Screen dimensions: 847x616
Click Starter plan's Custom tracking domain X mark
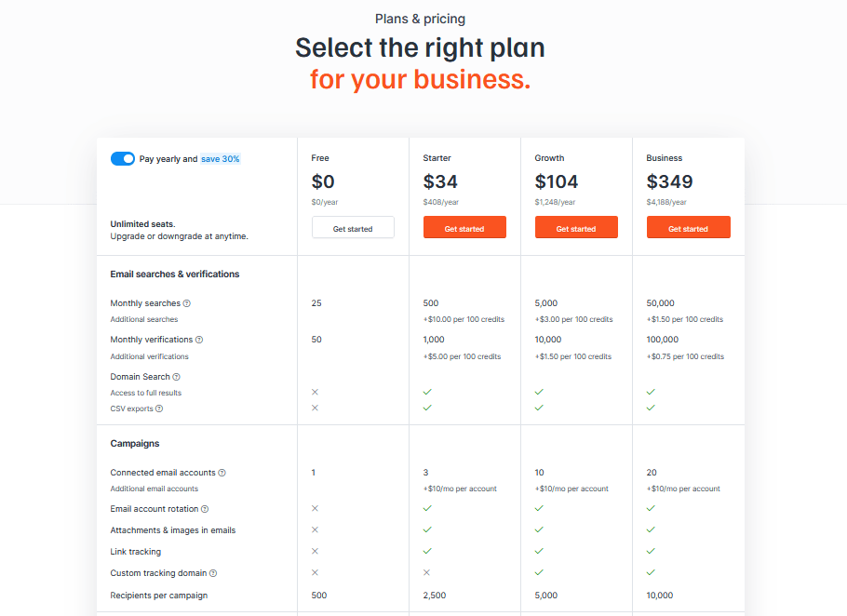(x=427, y=572)
